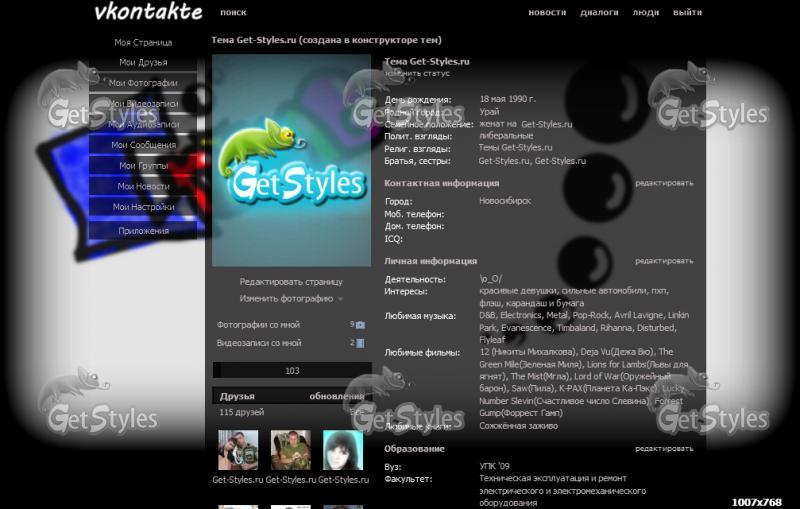Open the video icon next to 'Видеозаписи со мной'
This screenshot has height=509, width=800.
point(360,343)
